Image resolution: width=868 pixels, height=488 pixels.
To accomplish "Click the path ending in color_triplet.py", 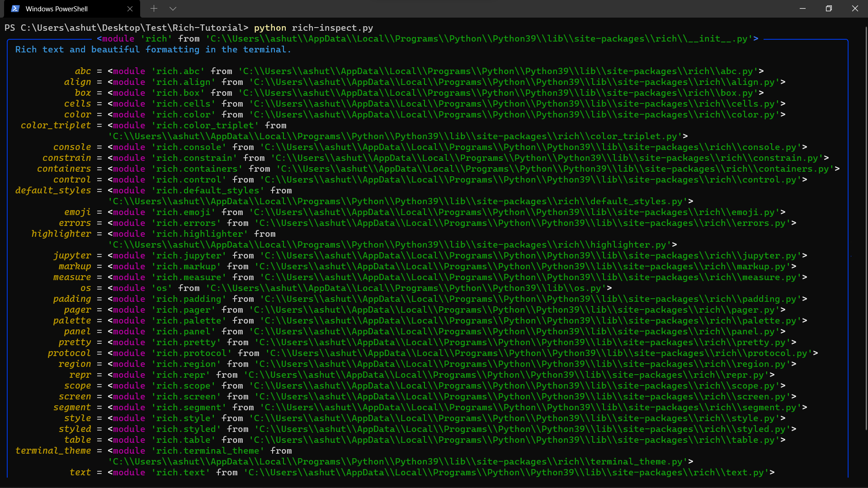I will click(x=395, y=136).
